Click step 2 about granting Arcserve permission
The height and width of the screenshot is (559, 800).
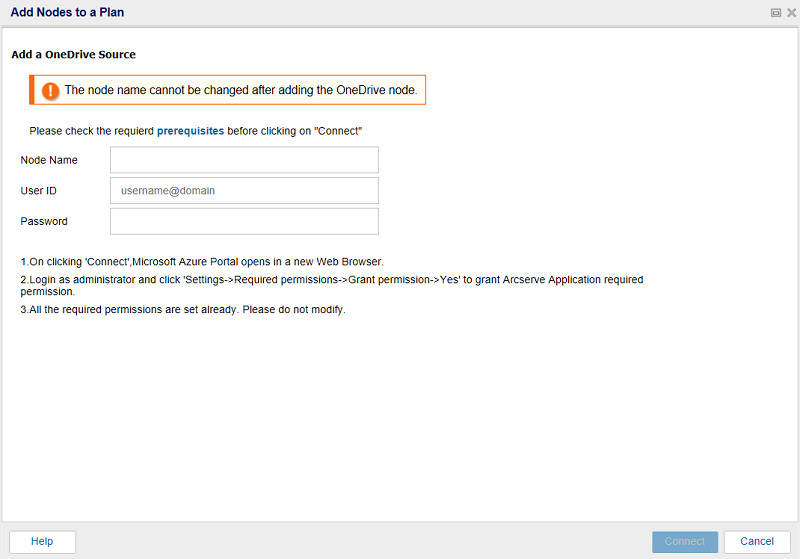332,286
